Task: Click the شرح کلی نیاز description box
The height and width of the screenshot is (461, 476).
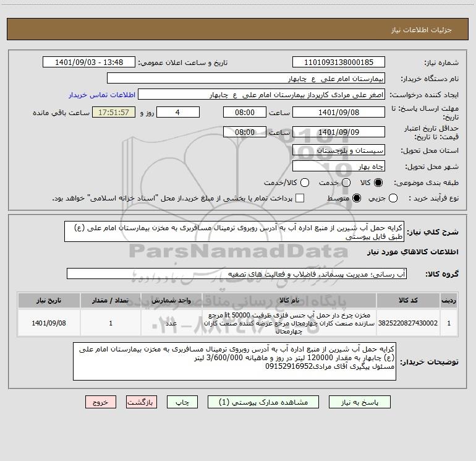Action: [234, 231]
